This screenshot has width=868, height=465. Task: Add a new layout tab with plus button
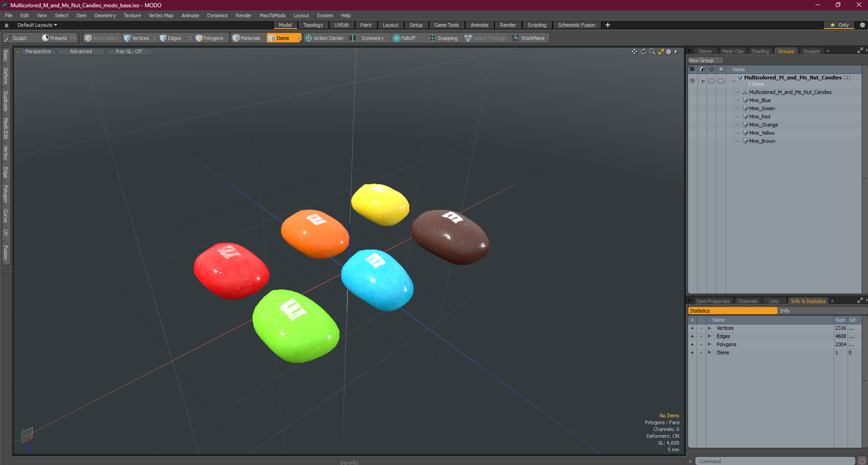[x=608, y=25]
